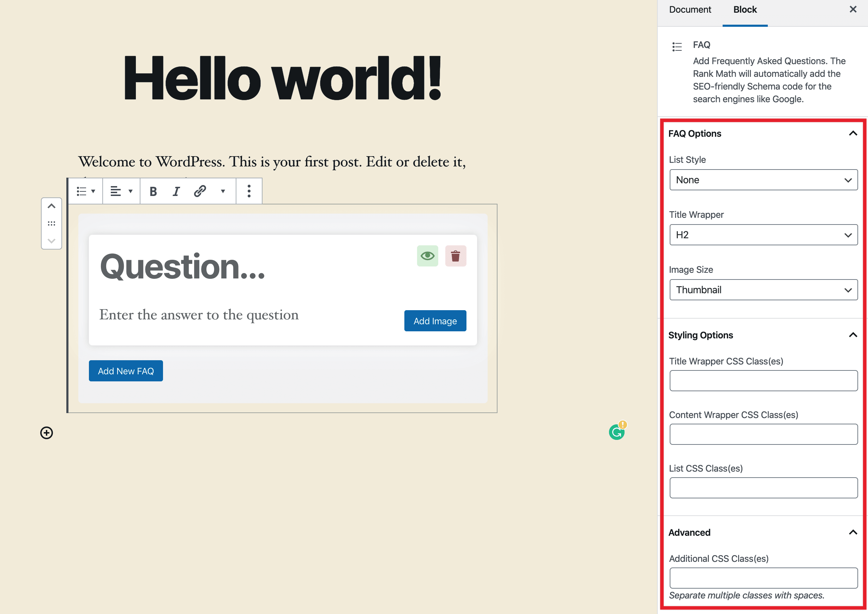Click the block drag handle dots
This screenshot has width=868, height=614.
pyautogui.click(x=52, y=223)
